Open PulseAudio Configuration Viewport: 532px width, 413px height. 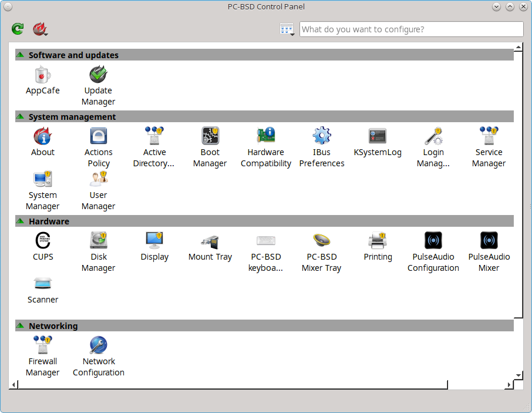(433, 252)
